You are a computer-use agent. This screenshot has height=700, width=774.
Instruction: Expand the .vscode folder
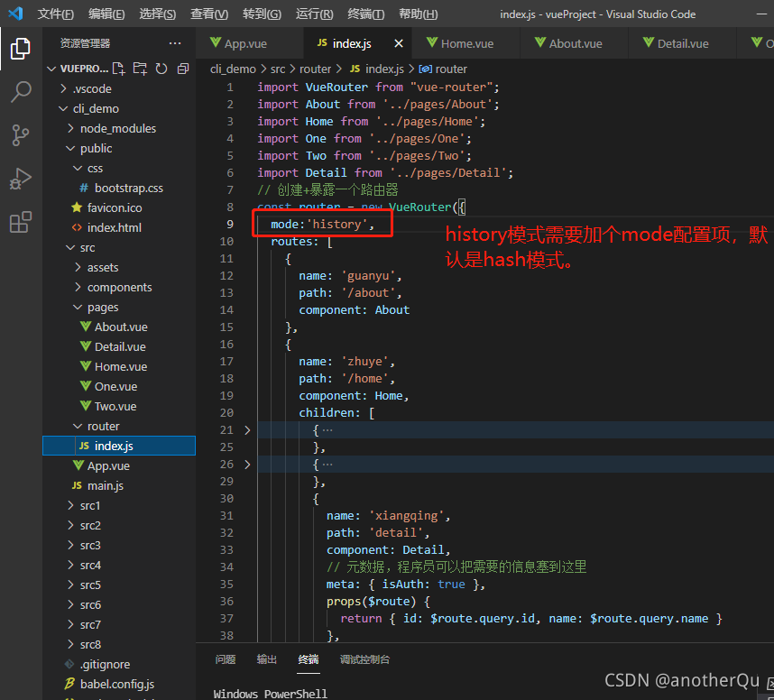[x=63, y=88]
